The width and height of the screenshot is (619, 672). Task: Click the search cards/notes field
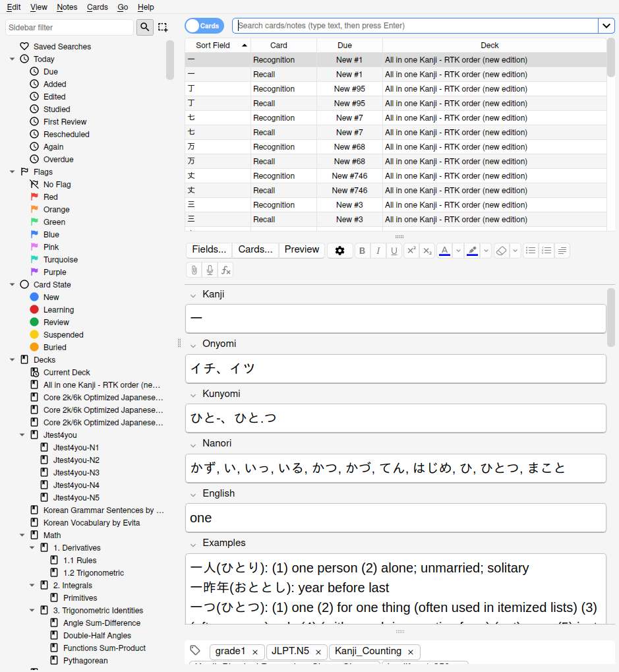coord(415,26)
